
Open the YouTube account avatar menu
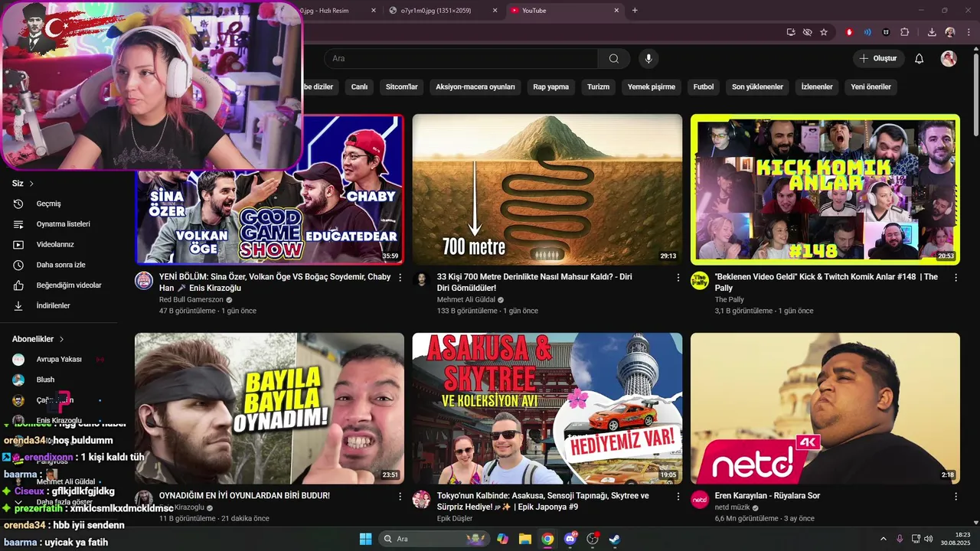coord(949,59)
